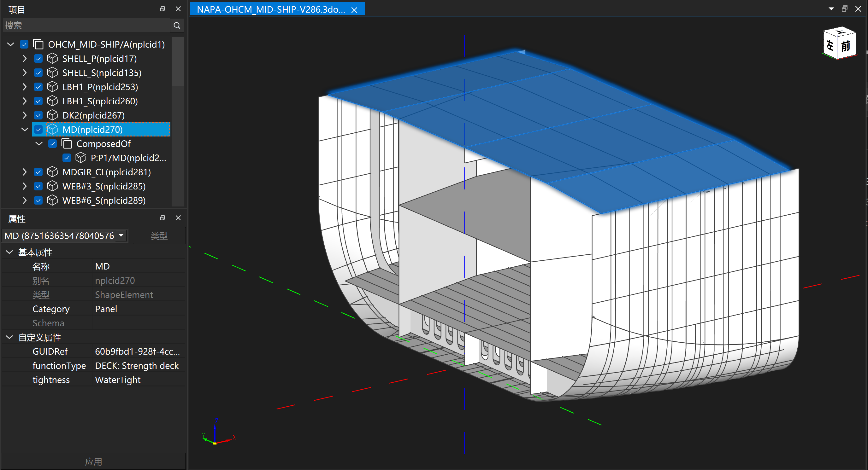This screenshot has height=470, width=868.
Task: Click the 应用 apply button
Action: coord(93,461)
